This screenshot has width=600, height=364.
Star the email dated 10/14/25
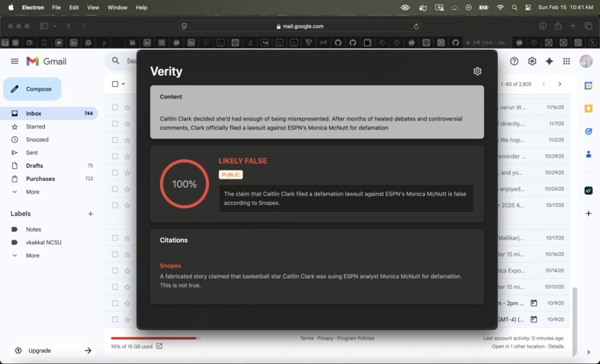127,271
